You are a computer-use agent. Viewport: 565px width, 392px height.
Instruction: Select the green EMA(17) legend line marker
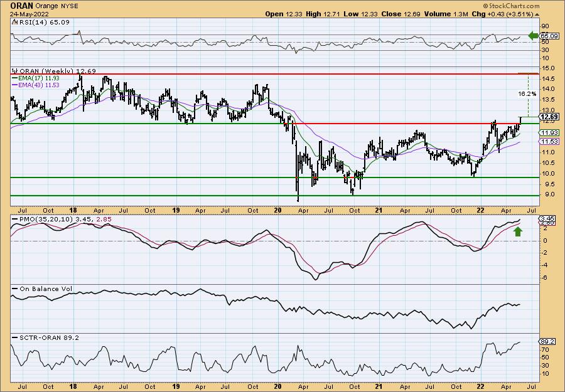click(15, 78)
